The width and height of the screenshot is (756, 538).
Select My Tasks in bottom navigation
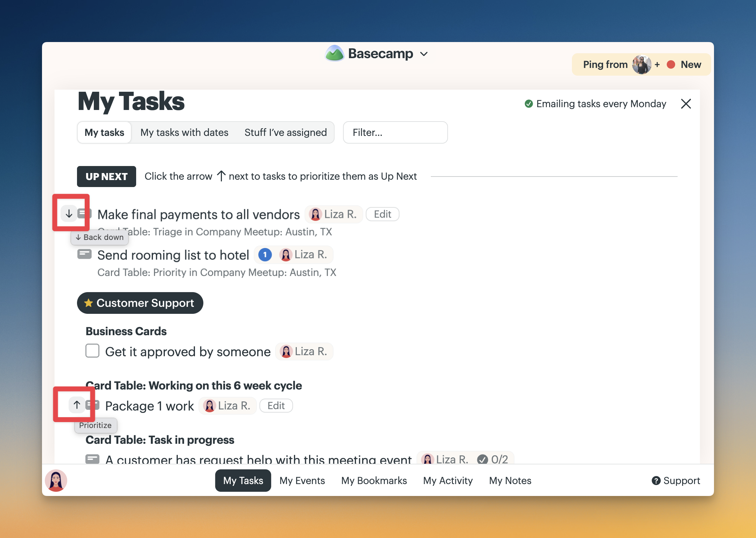[x=243, y=481]
